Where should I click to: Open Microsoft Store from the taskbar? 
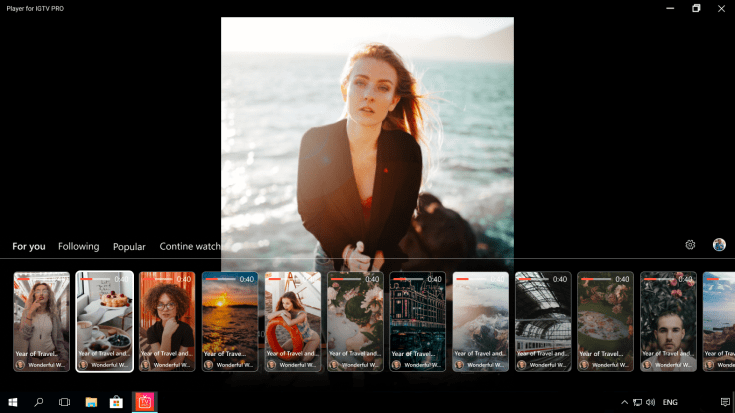tap(116, 402)
